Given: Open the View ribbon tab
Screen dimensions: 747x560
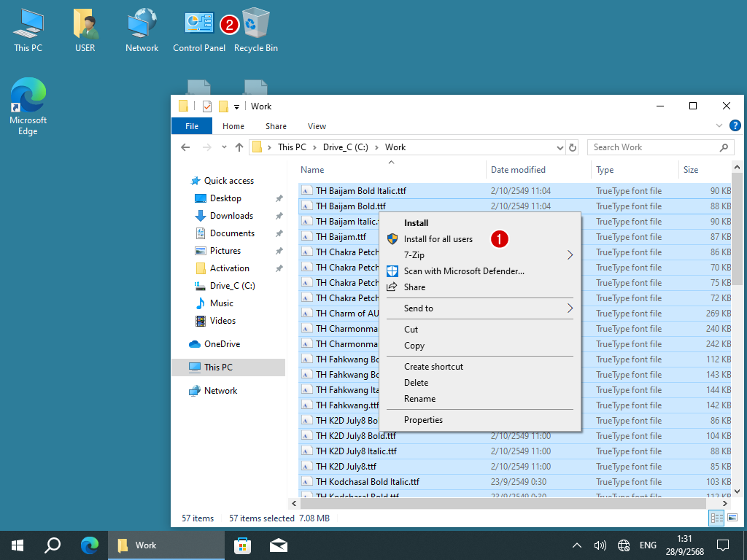Looking at the screenshot, I should (317, 126).
